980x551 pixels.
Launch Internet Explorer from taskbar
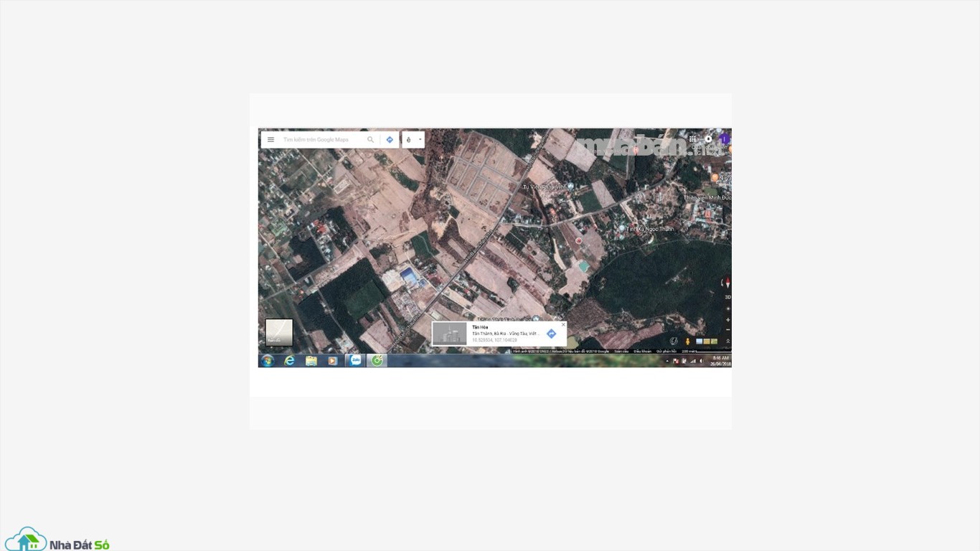point(290,361)
